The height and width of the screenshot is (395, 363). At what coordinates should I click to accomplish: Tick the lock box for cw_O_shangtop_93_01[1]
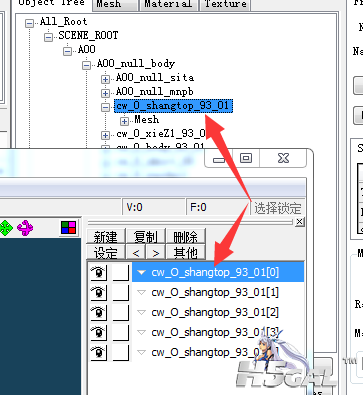(x=120, y=292)
